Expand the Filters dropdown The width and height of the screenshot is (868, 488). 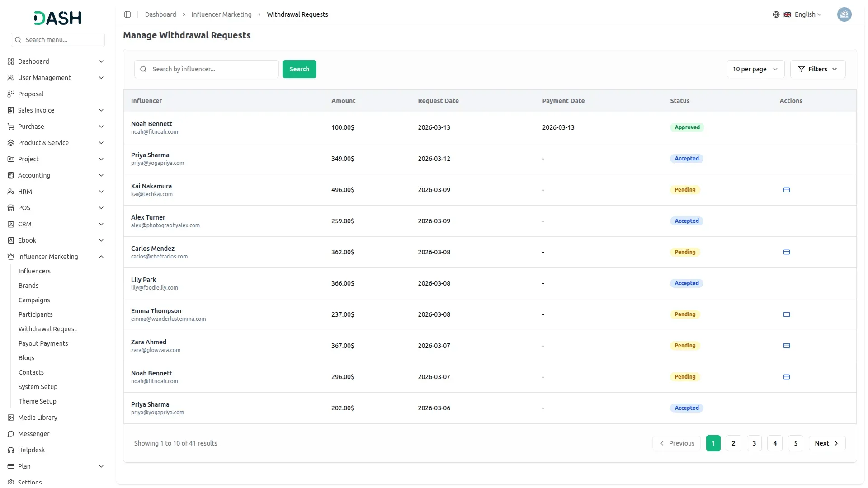[x=817, y=69]
